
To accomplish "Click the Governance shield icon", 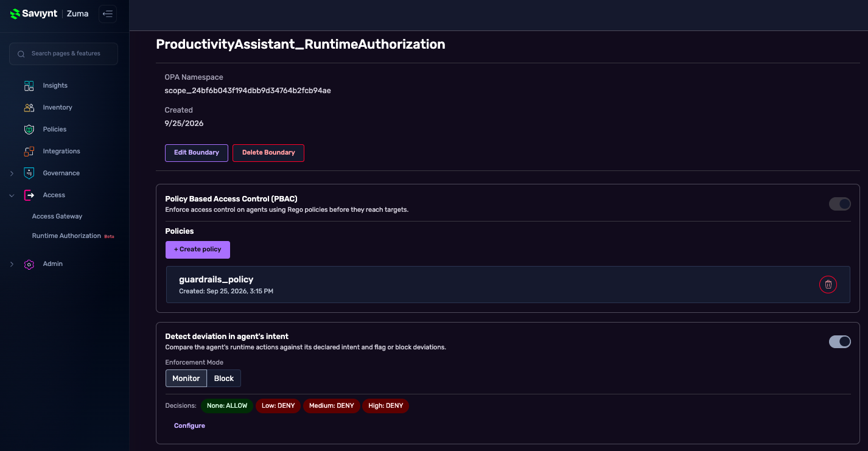I will click(x=29, y=173).
